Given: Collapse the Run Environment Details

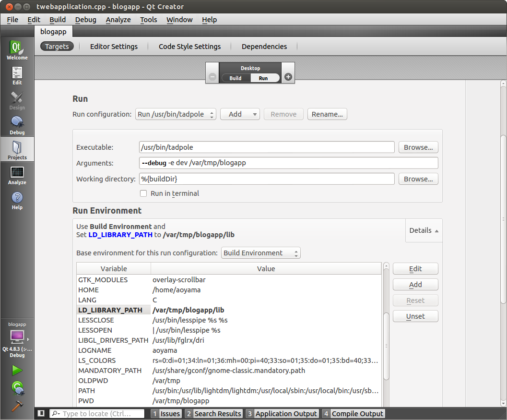Looking at the screenshot, I should [x=424, y=230].
